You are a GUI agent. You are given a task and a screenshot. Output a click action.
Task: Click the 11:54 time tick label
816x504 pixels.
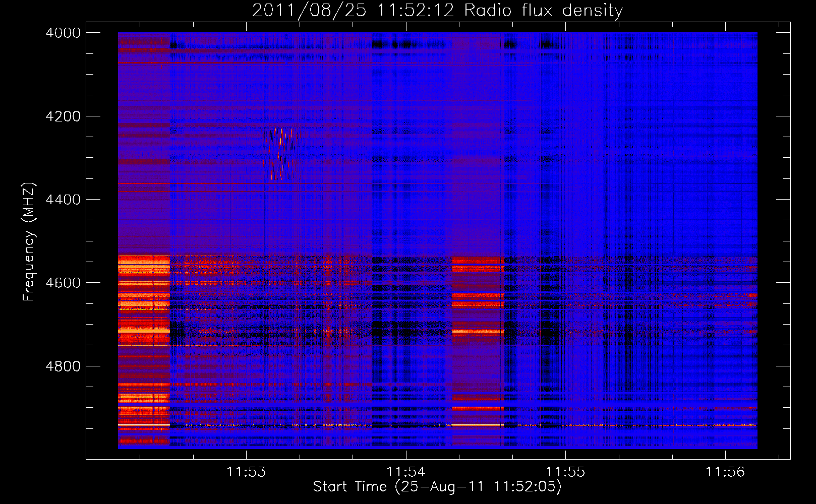pos(406,472)
